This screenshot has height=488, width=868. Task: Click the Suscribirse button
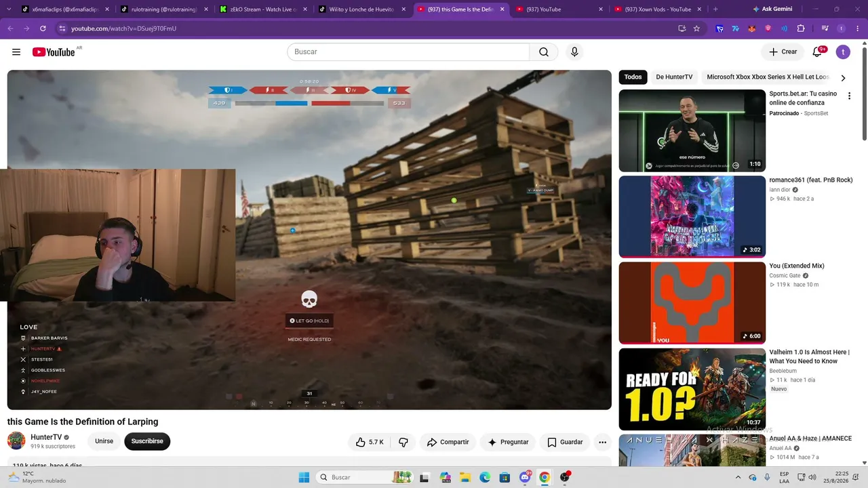point(147,441)
